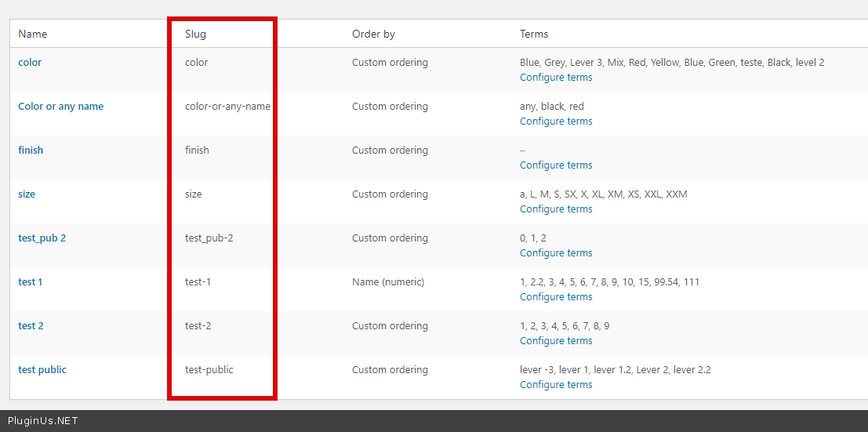The width and height of the screenshot is (868, 432).
Task: Click the Terms column header
Action: point(534,34)
